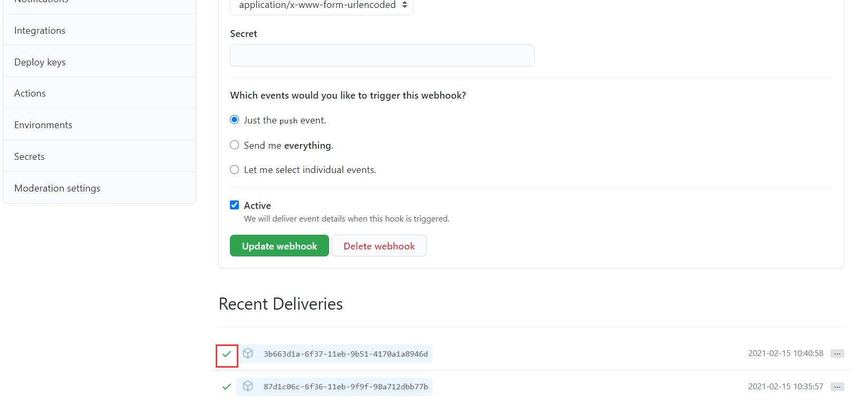Click green checkmark of 10:35:57 delivery

[x=227, y=387]
